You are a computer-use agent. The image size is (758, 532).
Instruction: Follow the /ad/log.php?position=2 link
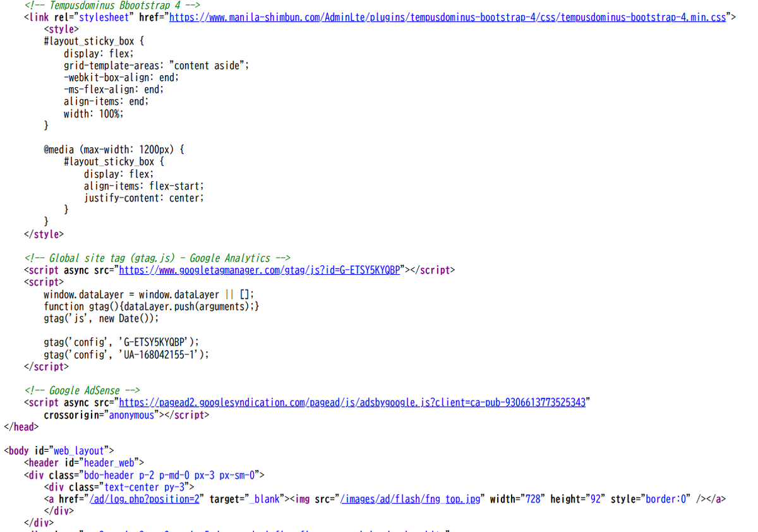coord(145,499)
